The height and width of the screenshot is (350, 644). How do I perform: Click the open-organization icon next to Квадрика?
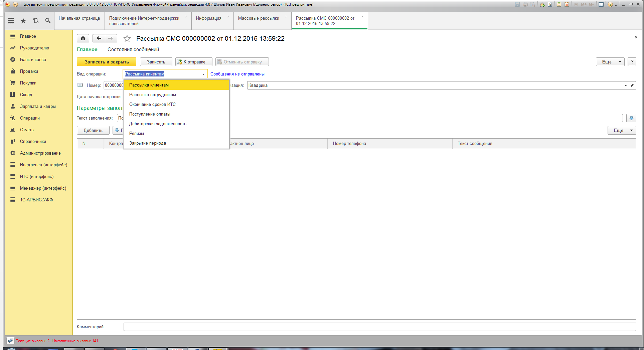[633, 85]
